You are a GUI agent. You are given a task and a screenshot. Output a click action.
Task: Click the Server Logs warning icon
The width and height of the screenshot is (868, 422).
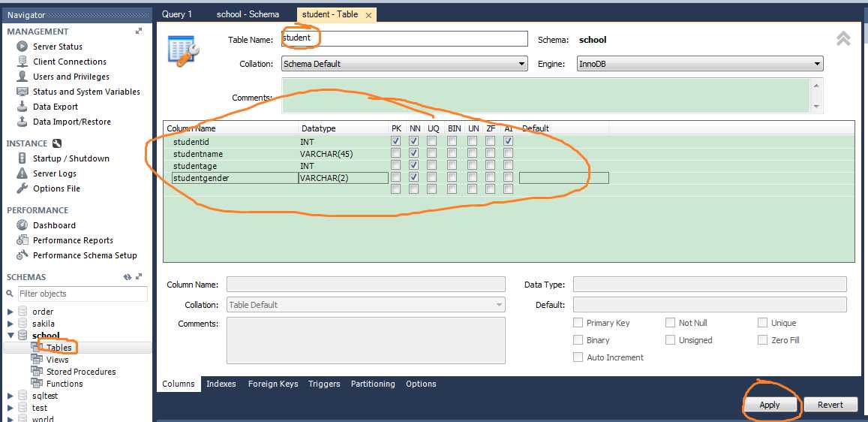(x=23, y=173)
